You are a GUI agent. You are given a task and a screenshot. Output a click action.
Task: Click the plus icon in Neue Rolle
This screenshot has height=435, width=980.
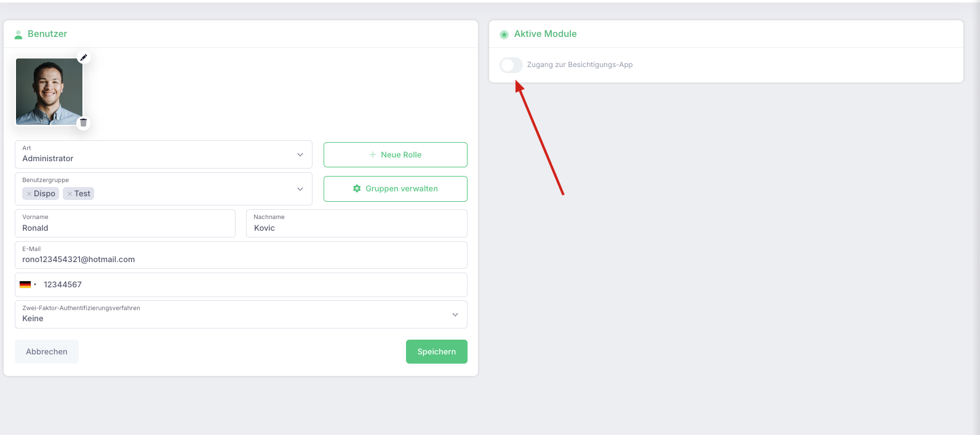coord(373,154)
